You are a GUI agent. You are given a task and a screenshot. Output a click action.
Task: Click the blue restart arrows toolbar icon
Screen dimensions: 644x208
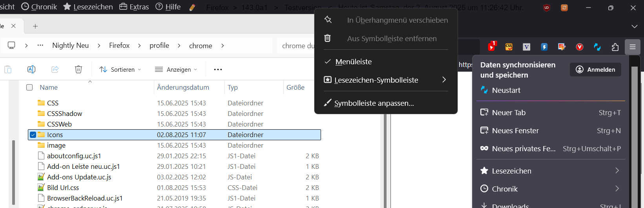[597, 47]
